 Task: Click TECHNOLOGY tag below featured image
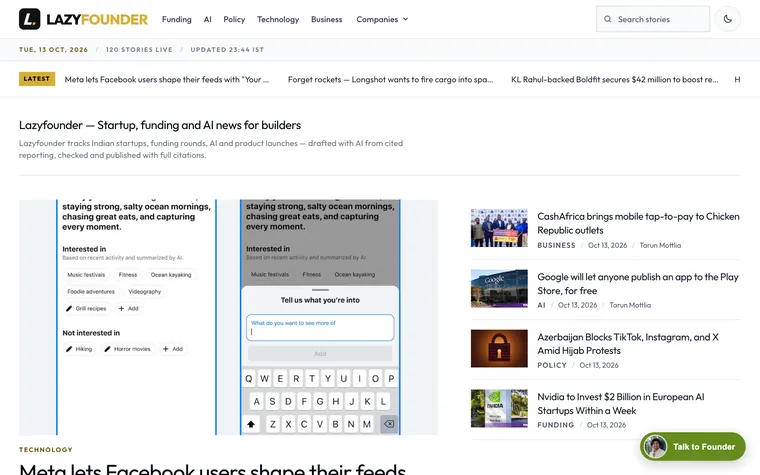(x=46, y=449)
